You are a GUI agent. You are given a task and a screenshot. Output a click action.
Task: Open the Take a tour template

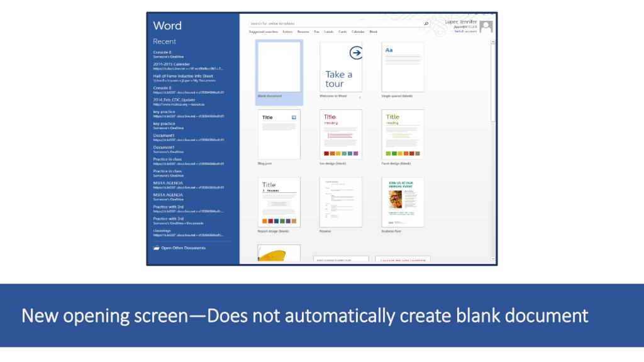[341, 67]
